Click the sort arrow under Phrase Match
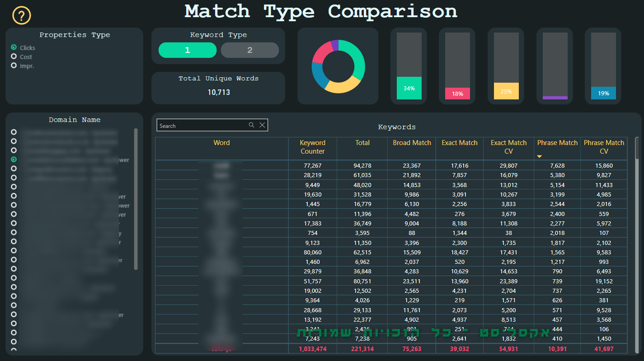 (539, 156)
